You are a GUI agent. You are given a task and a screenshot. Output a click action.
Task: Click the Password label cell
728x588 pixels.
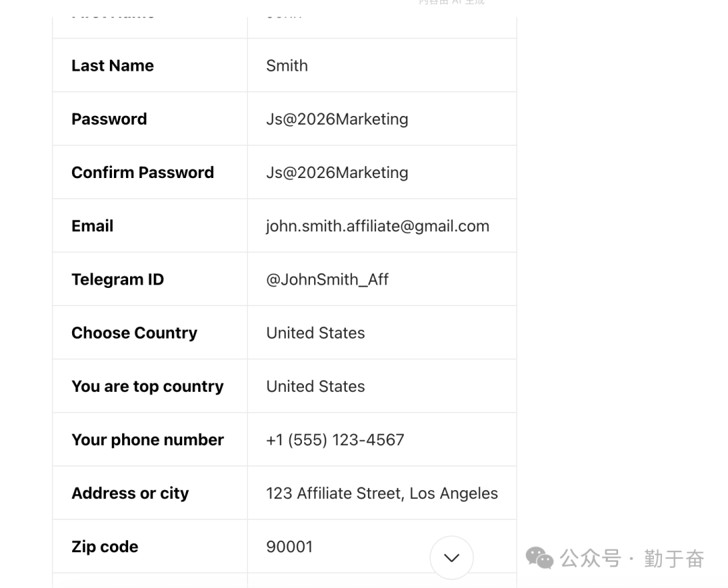(109, 119)
